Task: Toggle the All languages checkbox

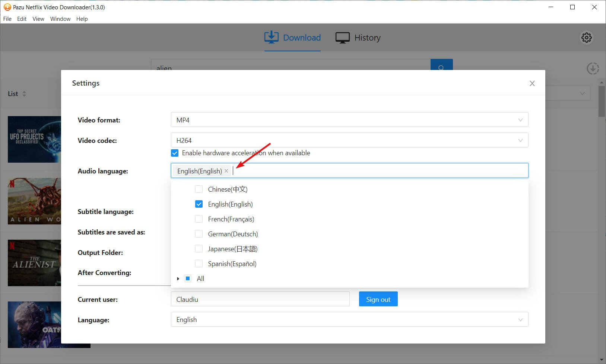Action: click(188, 278)
